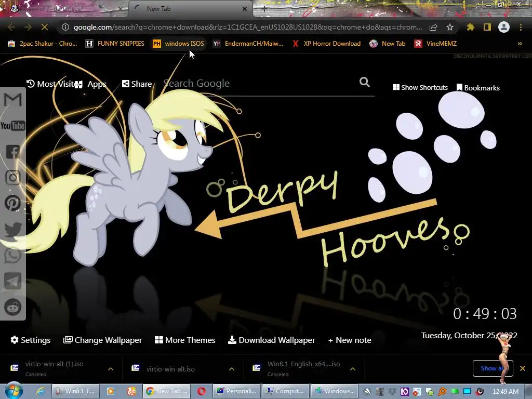Expand options for virtio-win-alt.iso download

(x=232, y=369)
